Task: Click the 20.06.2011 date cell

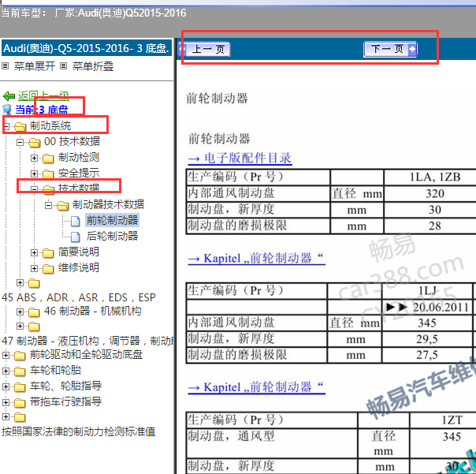Action: point(427,307)
